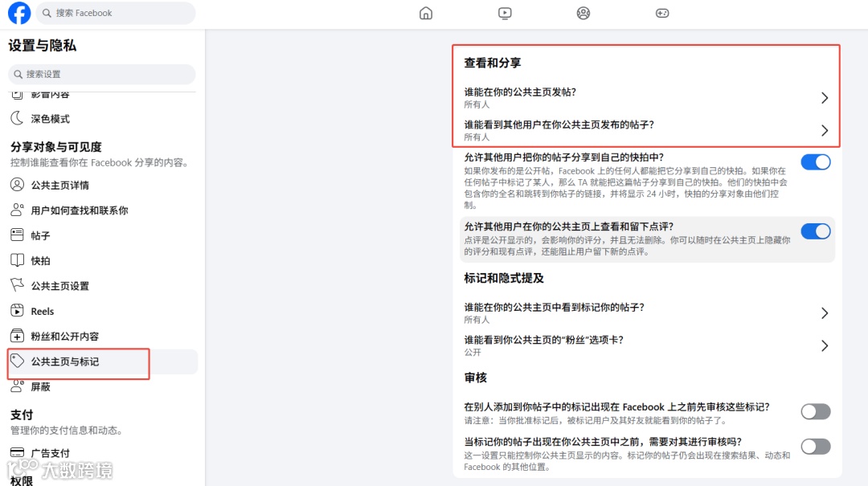Click the plus icon beside 粉丝和公开内容
The image size is (868, 486).
(17, 336)
